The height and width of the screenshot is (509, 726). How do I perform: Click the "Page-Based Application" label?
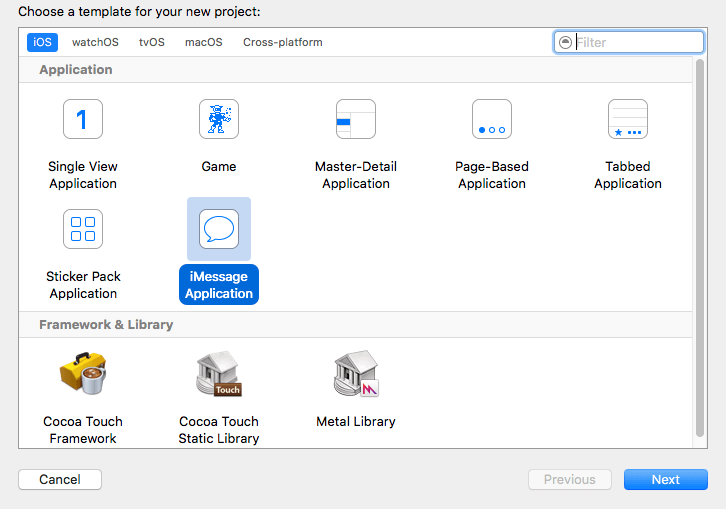click(x=492, y=175)
